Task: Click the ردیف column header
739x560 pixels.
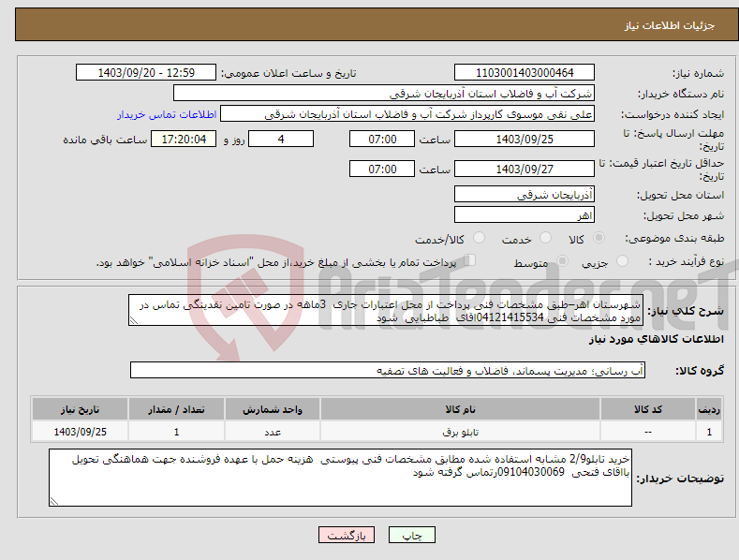Action: tap(709, 409)
